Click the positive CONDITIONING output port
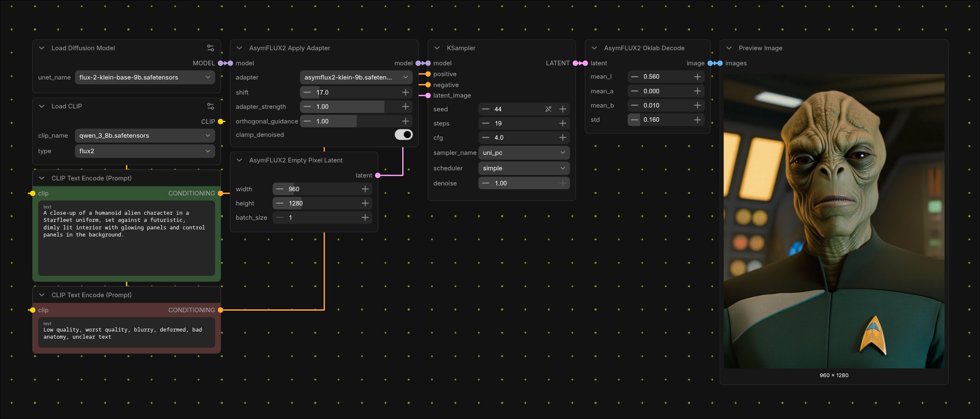 (221, 193)
